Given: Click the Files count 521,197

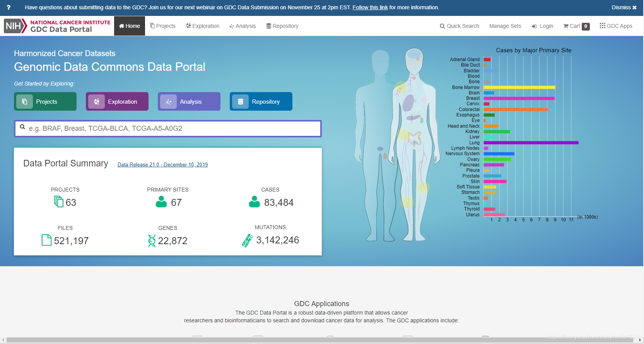Looking at the screenshot, I should click(x=71, y=241).
